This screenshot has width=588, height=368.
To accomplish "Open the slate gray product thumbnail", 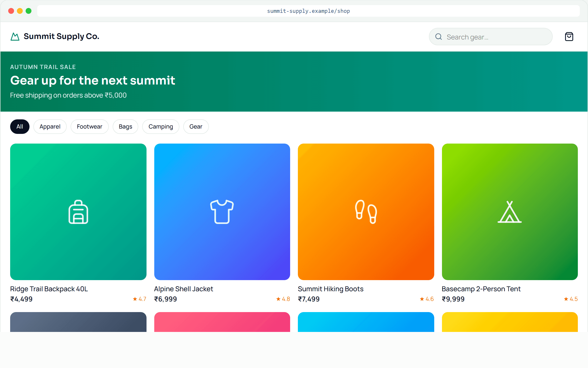I will [78, 322].
